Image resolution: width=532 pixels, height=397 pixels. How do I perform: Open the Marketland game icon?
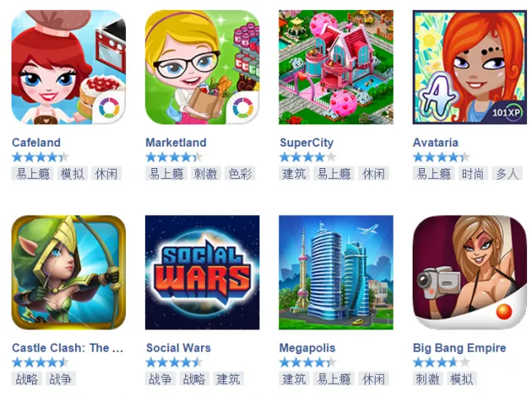click(203, 68)
